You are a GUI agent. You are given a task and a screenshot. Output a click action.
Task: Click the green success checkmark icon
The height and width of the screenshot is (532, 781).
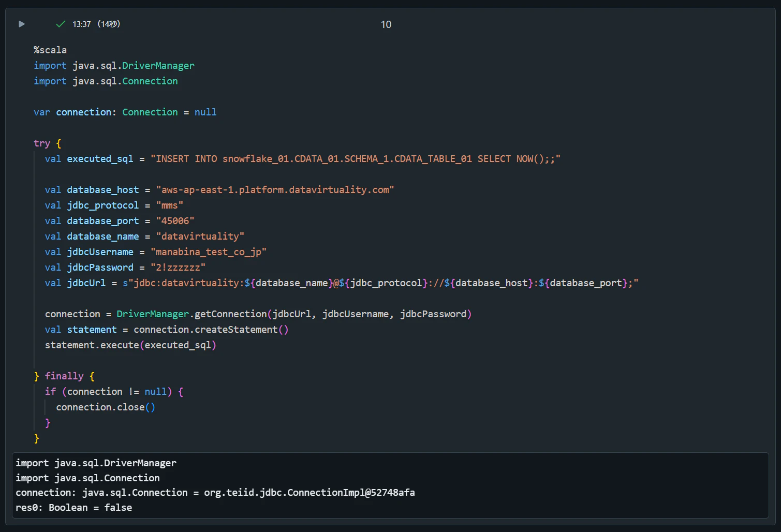61,24
